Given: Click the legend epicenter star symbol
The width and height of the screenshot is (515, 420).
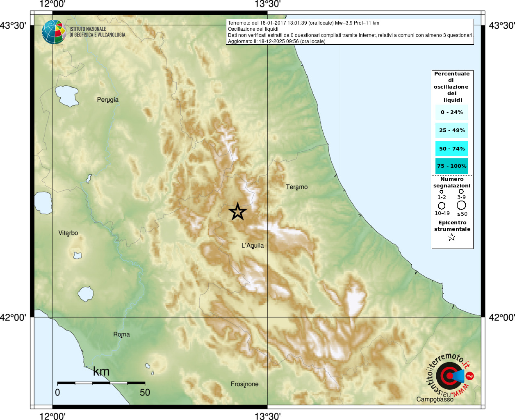Looking at the screenshot, I should click(452, 237).
